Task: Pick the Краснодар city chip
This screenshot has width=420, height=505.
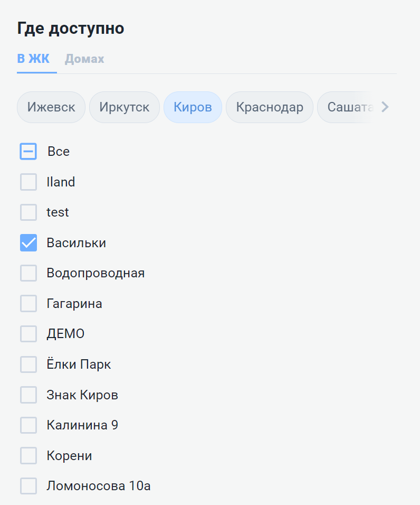Action: 270,107
